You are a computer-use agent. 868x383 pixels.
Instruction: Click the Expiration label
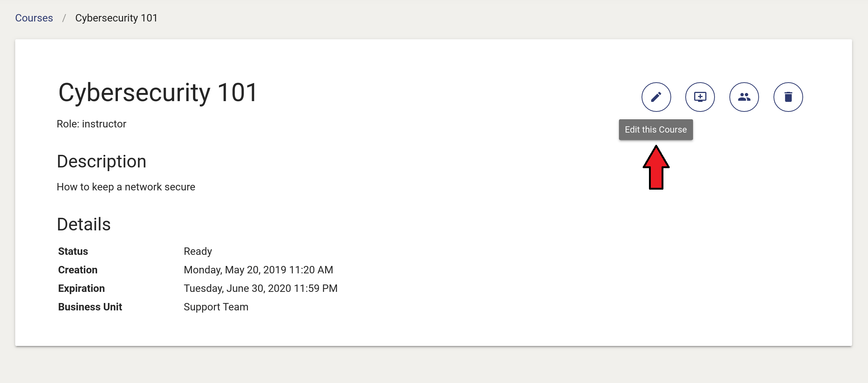pyautogui.click(x=82, y=289)
